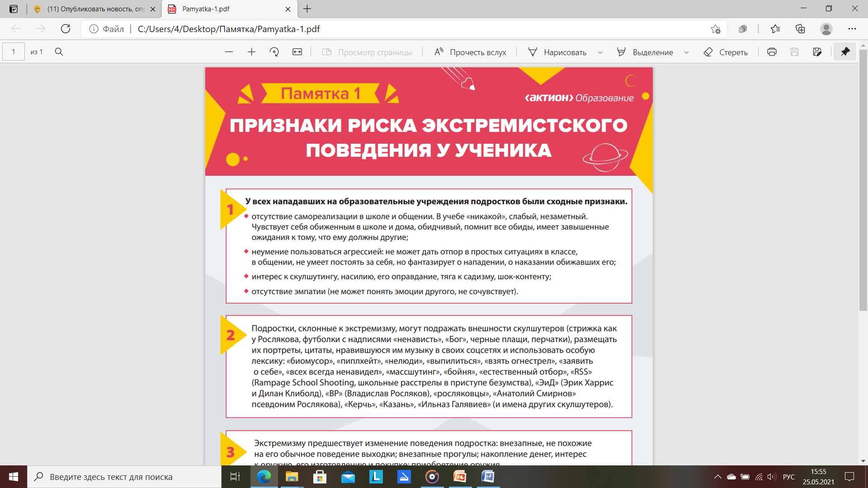868x488 pixels.
Task: Click Прочесть вслух read aloud button
Action: point(470,52)
